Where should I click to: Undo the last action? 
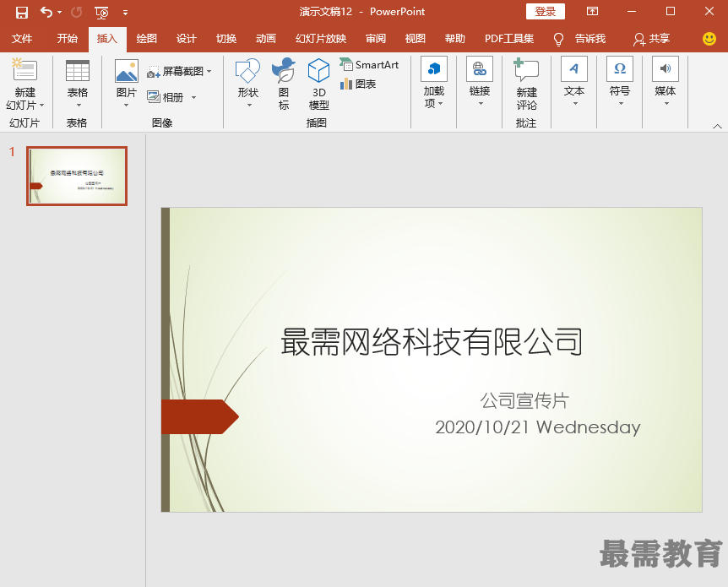coord(46,12)
